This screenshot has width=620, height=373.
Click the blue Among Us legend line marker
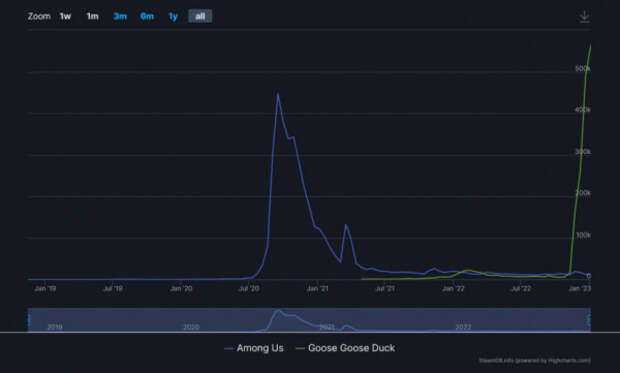point(229,348)
